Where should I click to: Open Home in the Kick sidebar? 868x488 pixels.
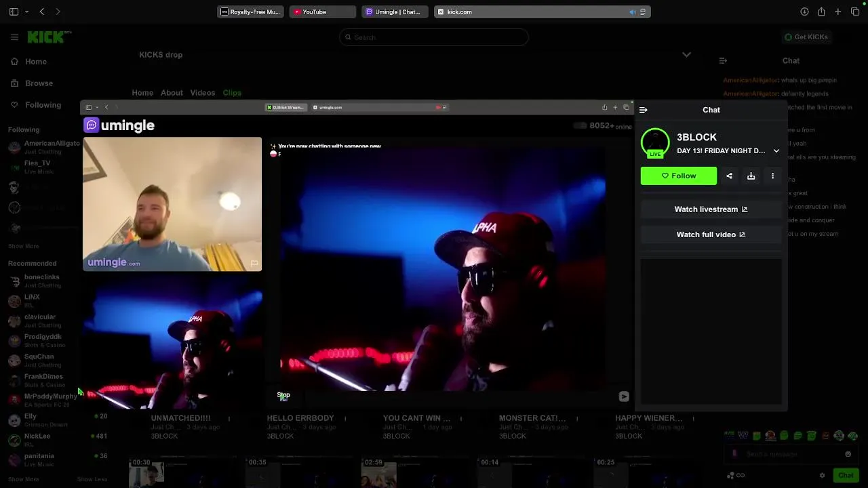(29, 62)
